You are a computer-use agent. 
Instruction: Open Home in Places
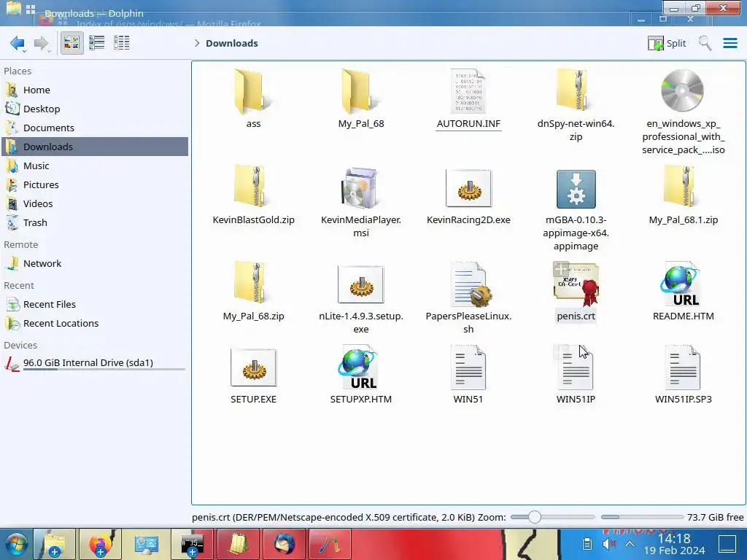coord(94,90)
